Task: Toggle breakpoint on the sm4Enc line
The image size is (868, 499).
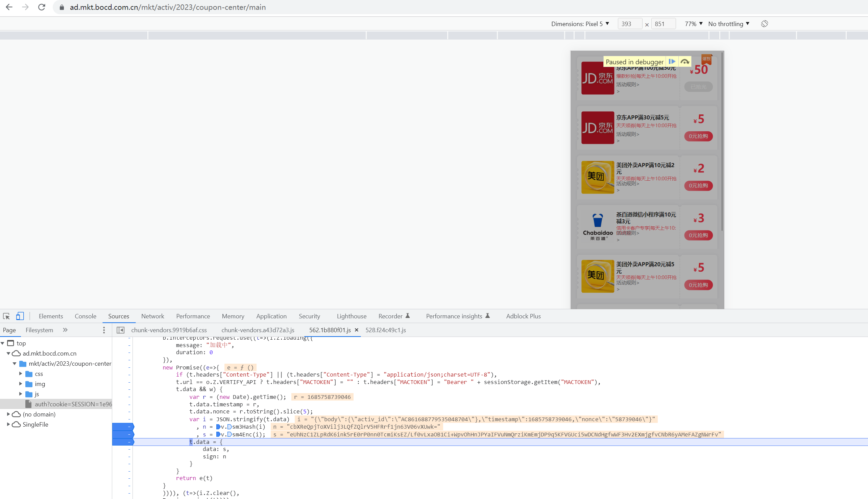Action: coord(123,434)
